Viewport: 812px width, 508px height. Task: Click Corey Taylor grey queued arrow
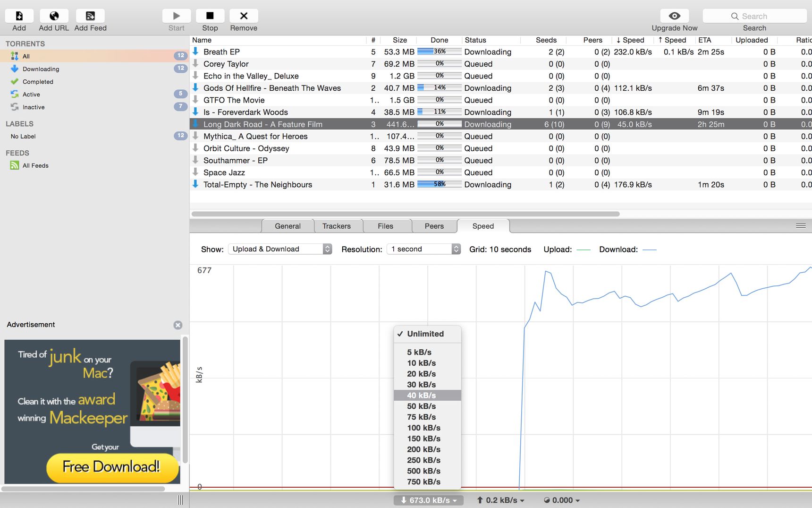(195, 63)
